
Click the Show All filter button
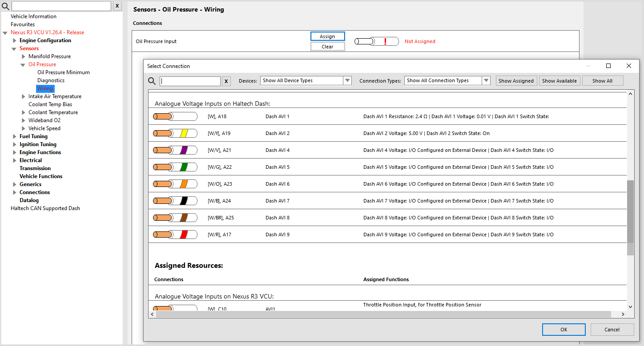click(603, 81)
